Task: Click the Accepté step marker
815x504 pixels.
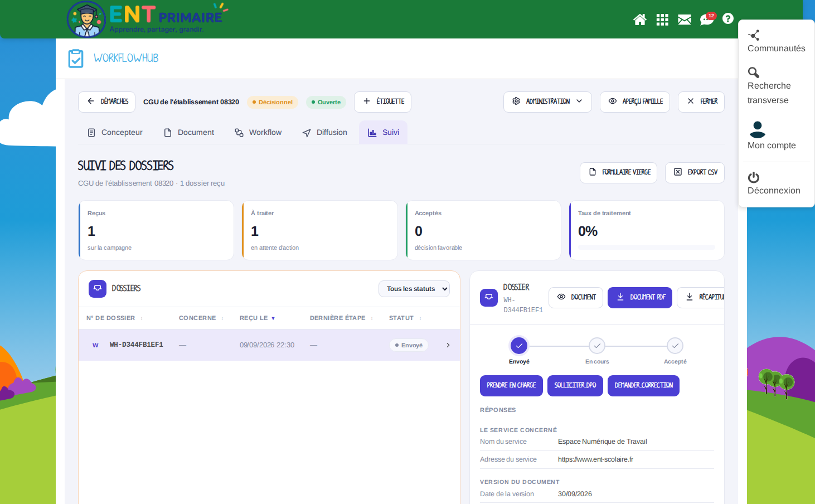Action: (x=675, y=346)
